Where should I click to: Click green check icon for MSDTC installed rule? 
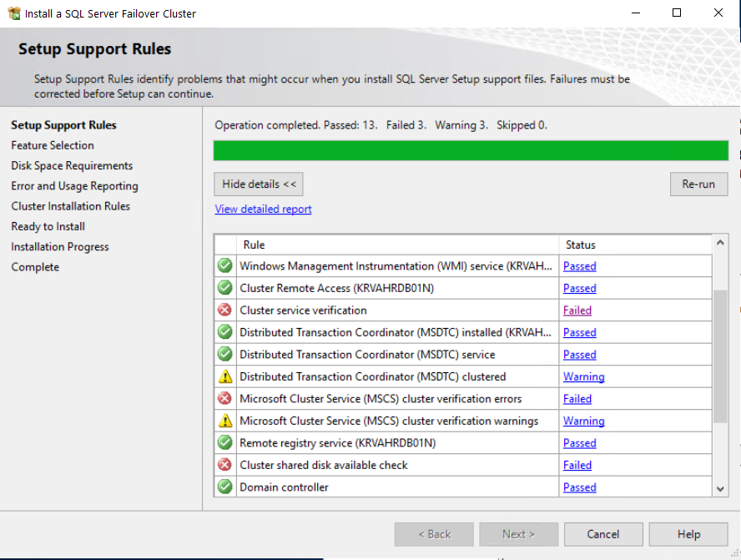(225, 332)
